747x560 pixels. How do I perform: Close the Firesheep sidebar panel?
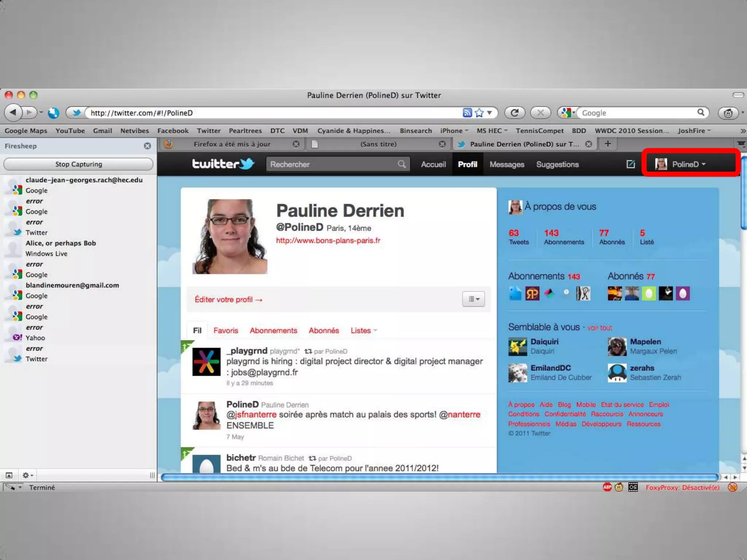point(147,146)
